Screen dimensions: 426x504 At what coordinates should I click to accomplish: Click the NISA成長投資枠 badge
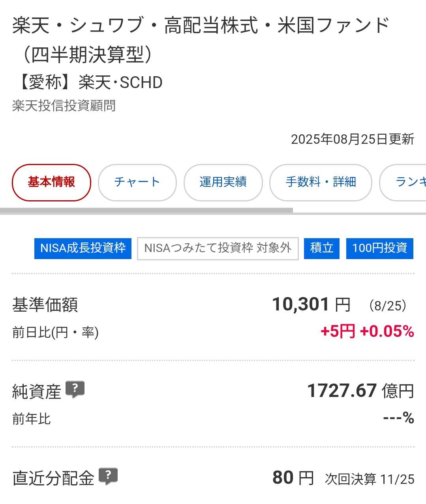[x=83, y=248]
